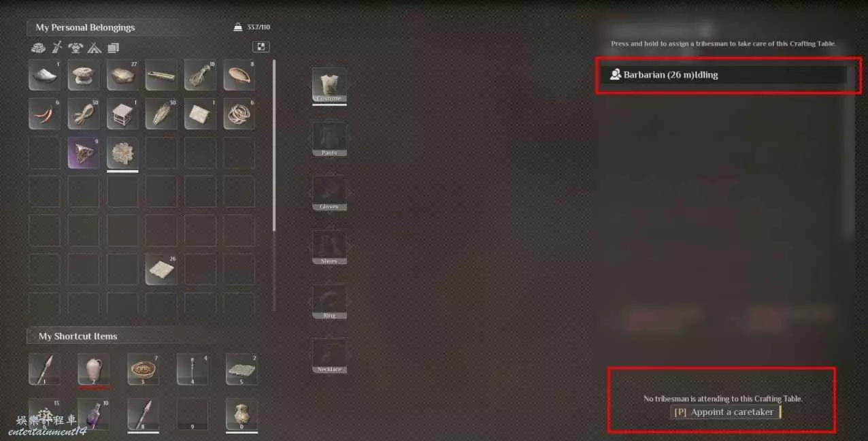Select the coiled rope item

pos(239,114)
